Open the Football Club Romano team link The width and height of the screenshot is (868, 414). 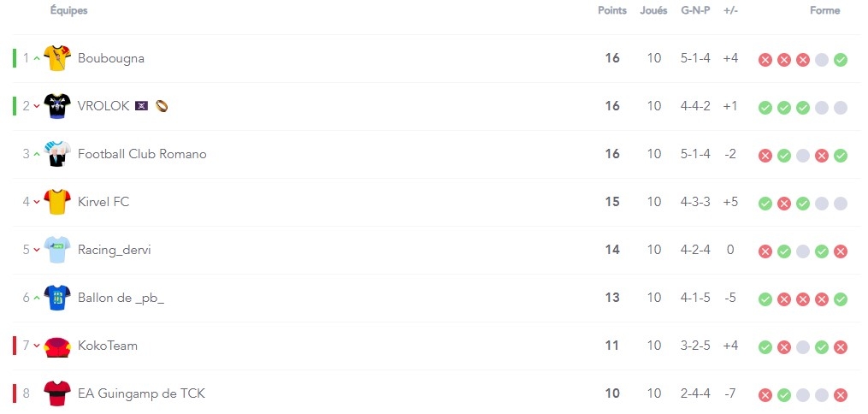142,154
